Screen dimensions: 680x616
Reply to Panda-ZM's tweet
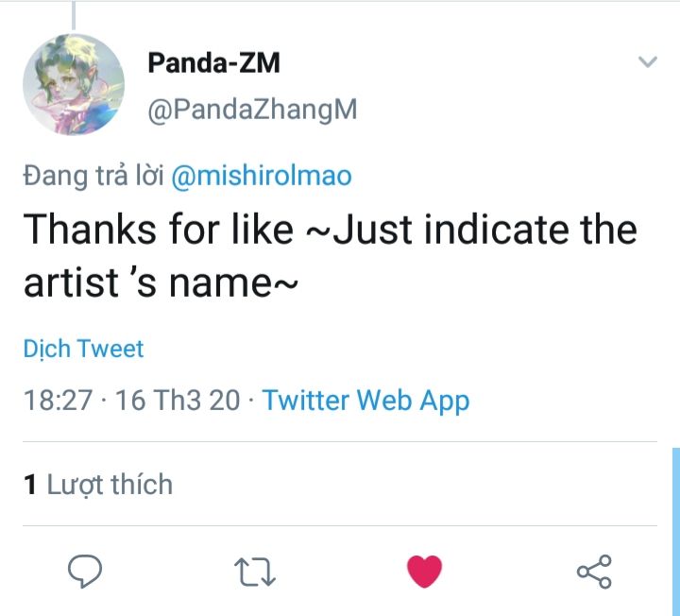[x=85, y=571]
